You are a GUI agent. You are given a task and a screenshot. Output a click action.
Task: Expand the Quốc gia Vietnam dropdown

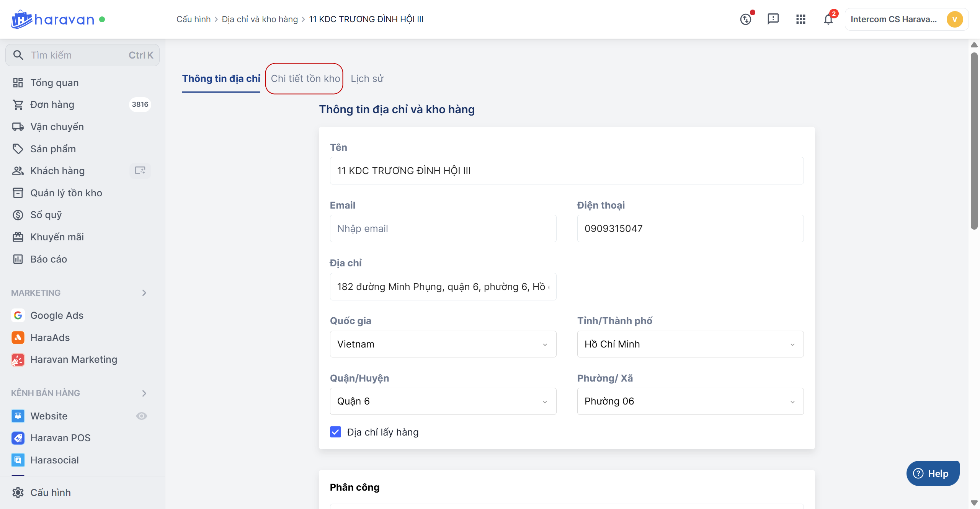click(443, 344)
